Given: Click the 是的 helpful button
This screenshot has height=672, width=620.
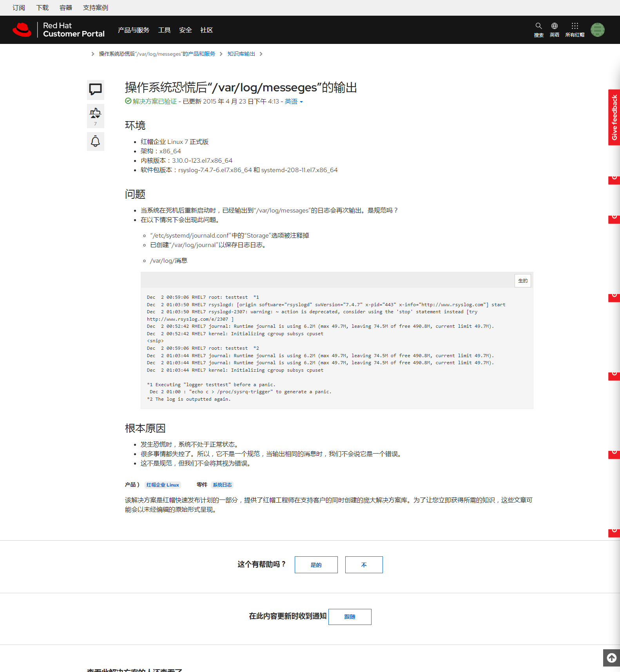Looking at the screenshot, I should [x=316, y=565].
